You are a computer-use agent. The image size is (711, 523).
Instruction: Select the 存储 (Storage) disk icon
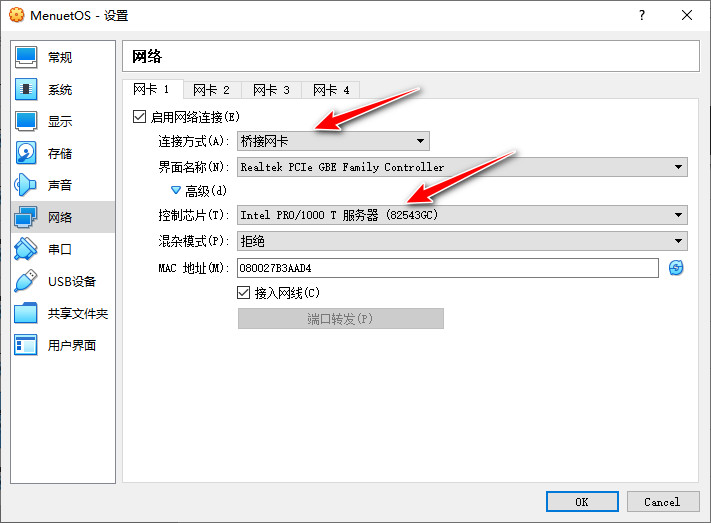tap(26, 153)
